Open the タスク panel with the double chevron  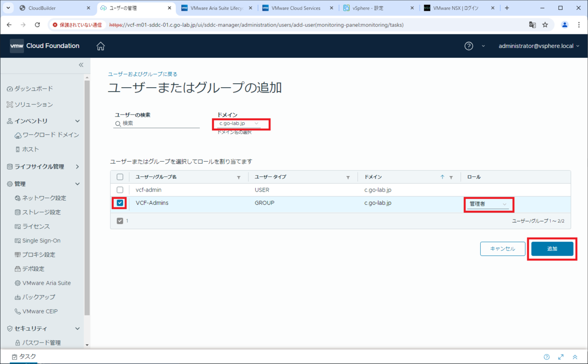(575, 357)
